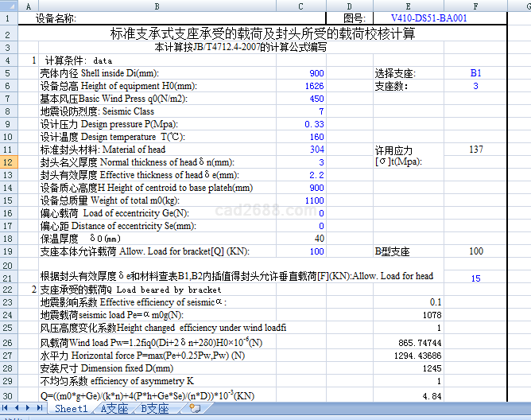Click the next sheet navigation arrow

(29, 409)
